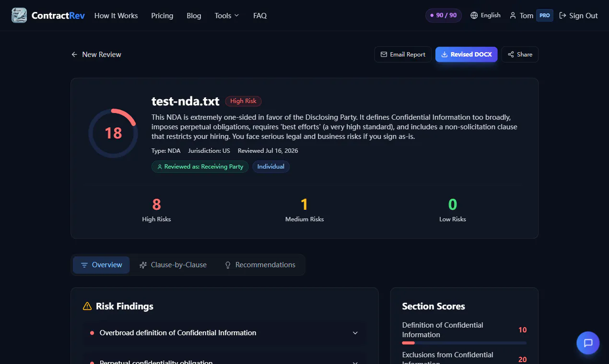The width and height of the screenshot is (609, 364).
Task: Click the Jurisdiction: US label
Action: (209, 151)
